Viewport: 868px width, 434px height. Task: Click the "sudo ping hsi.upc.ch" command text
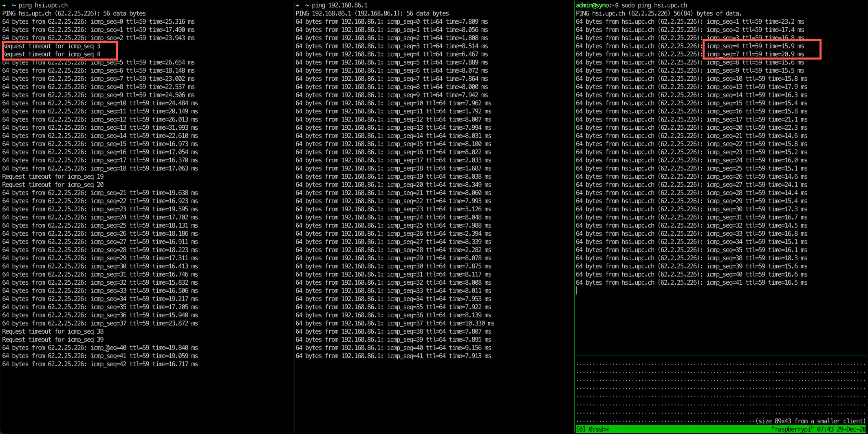tap(654, 5)
